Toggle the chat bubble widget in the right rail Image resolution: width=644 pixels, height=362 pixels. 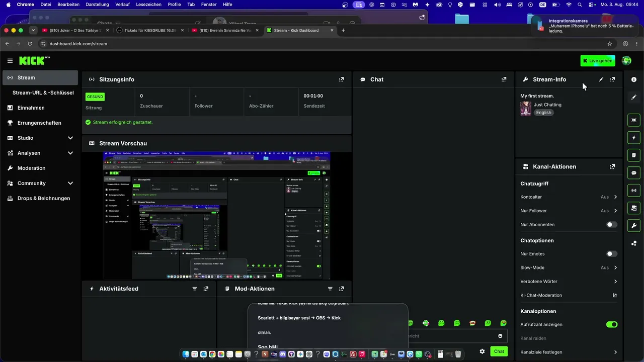634,173
